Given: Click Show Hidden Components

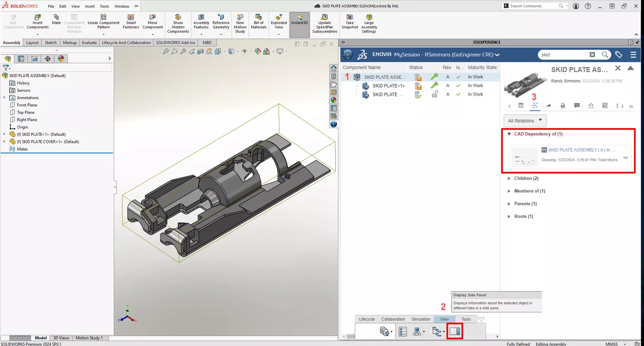Looking at the screenshot, I should (x=178, y=24).
